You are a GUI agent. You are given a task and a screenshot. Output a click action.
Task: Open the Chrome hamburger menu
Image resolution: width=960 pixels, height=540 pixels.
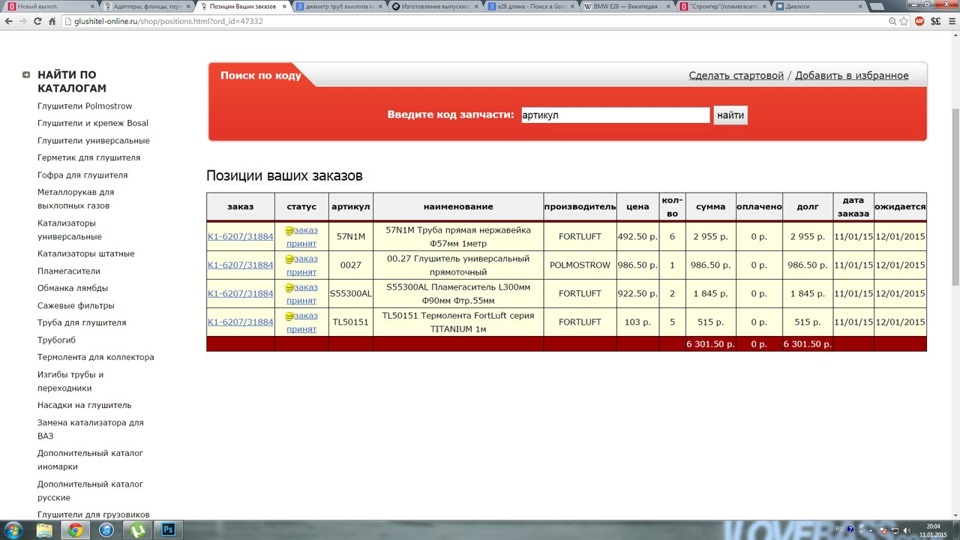952,21
